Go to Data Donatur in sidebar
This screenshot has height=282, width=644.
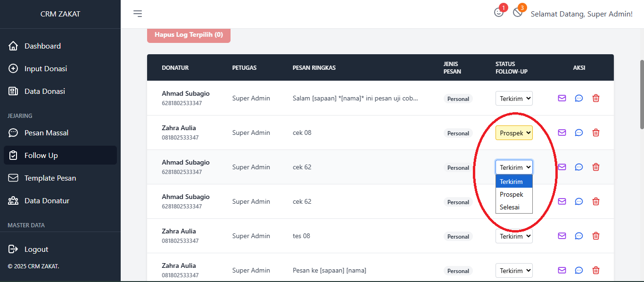[47, 201]
